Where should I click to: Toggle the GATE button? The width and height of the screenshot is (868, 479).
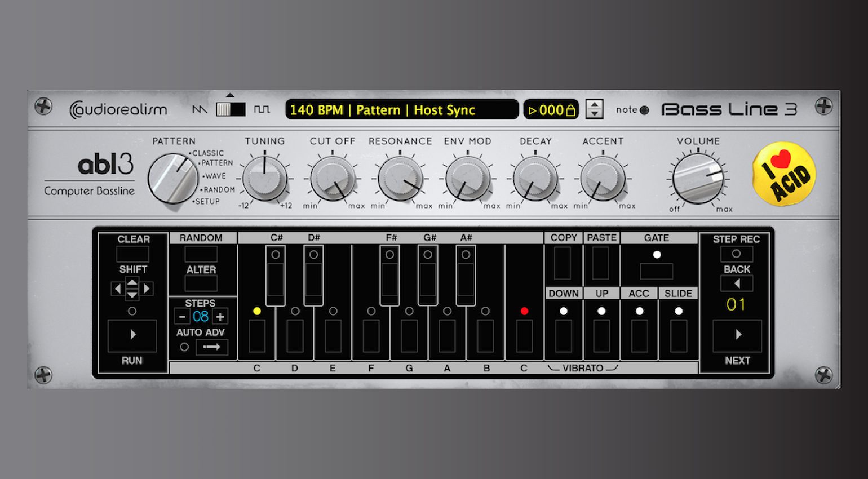[656, 271]
